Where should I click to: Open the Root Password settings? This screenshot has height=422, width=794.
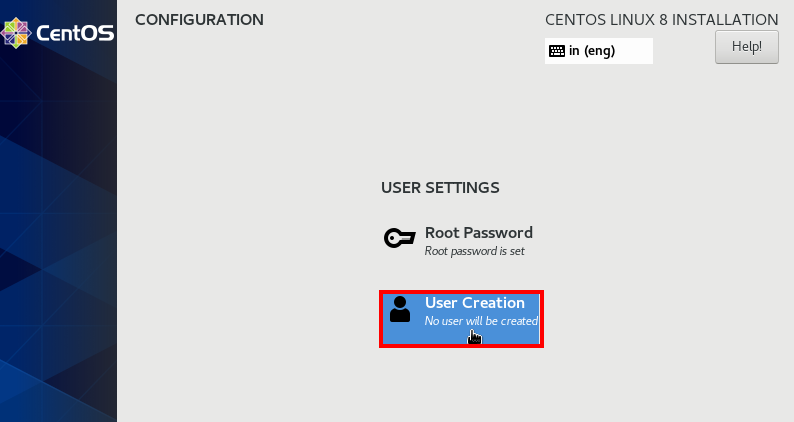479,233
